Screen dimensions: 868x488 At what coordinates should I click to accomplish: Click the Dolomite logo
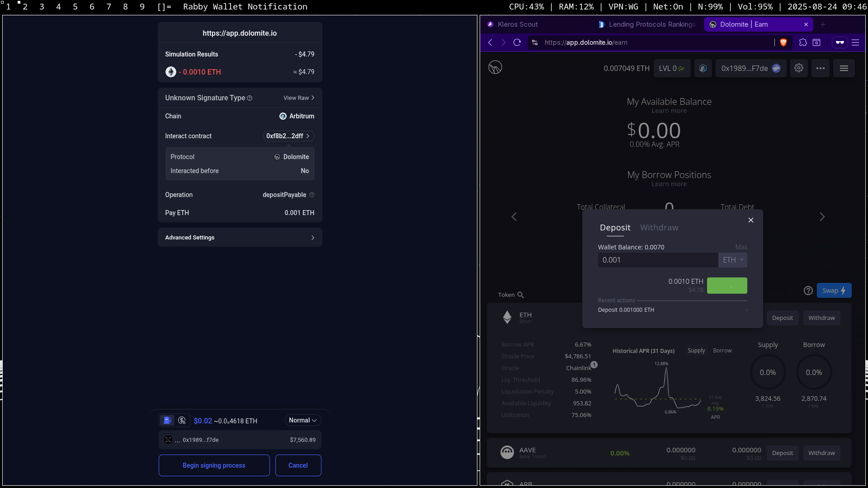point(495,68)
